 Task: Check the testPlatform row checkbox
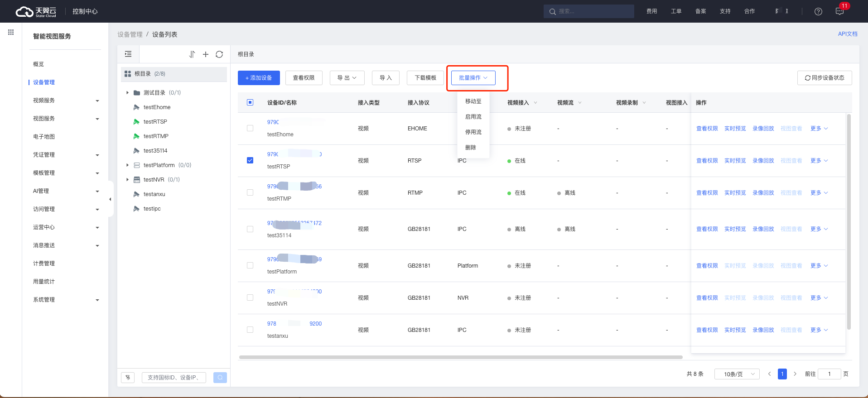250,265
